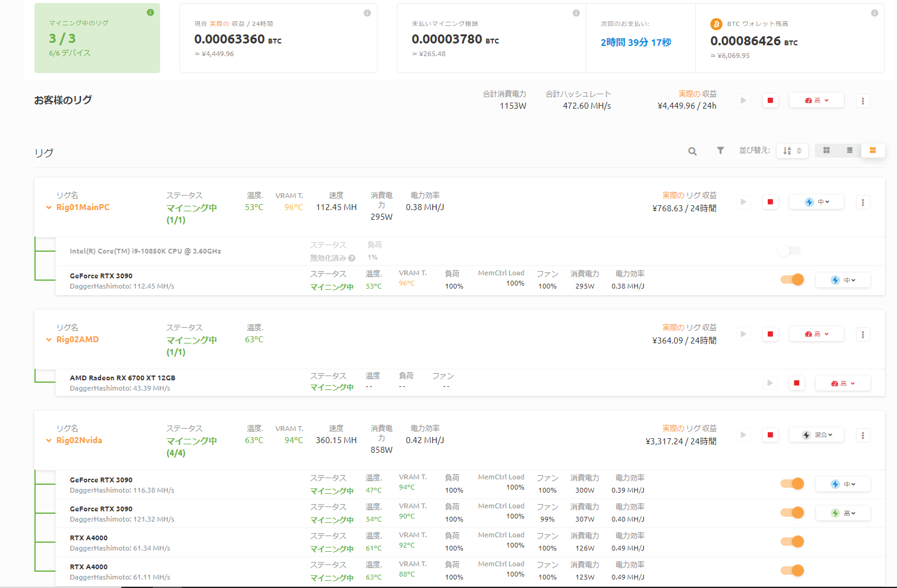Switch rig list to grid view
The image size is (897, 588).
point(826,150)
